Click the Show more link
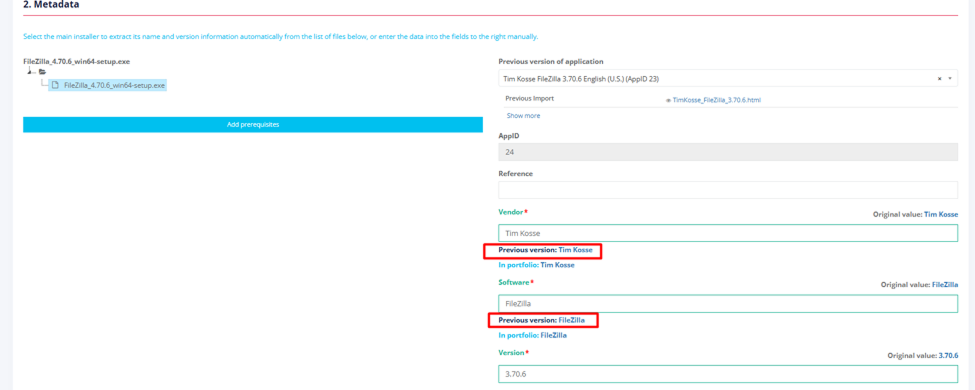975x390 pixels. click(523, 116)
